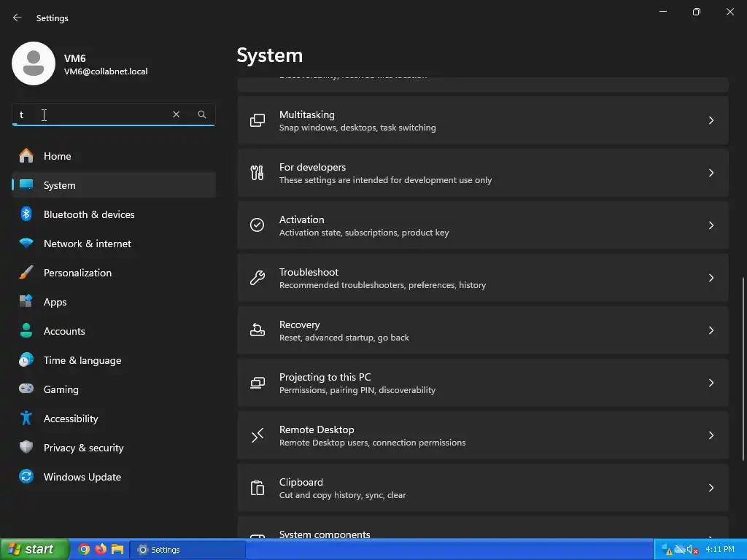Expand Activation row chevron
Screen dimensions: 747x560
[x=711, y=225]
